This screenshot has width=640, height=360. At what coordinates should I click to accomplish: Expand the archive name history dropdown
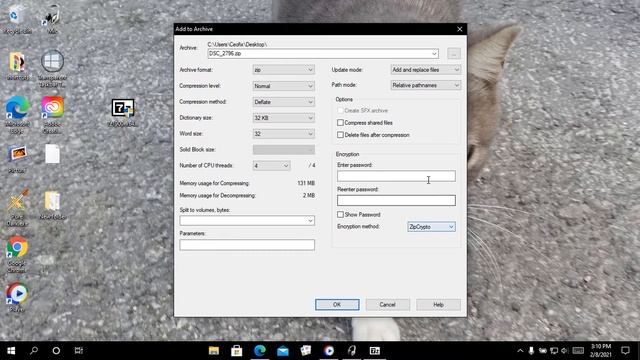434,53
